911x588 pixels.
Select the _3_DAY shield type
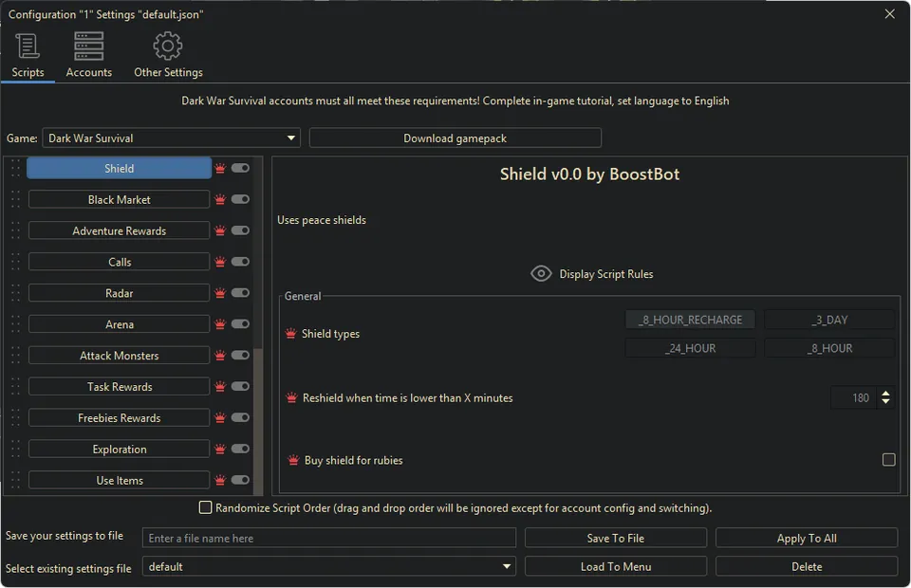coord(829,320)
